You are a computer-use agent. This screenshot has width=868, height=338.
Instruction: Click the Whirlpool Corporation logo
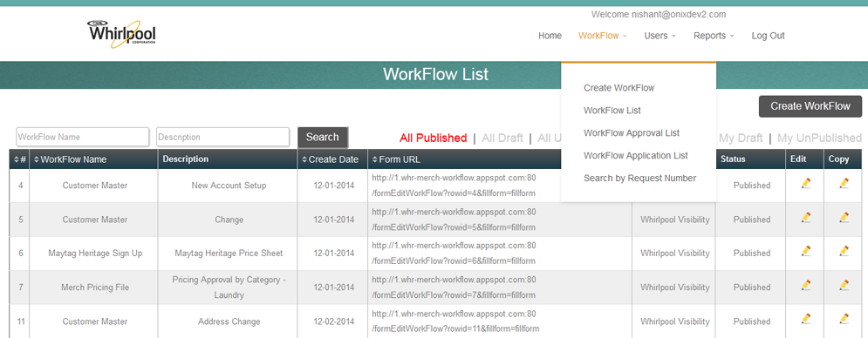coord(121,33)
